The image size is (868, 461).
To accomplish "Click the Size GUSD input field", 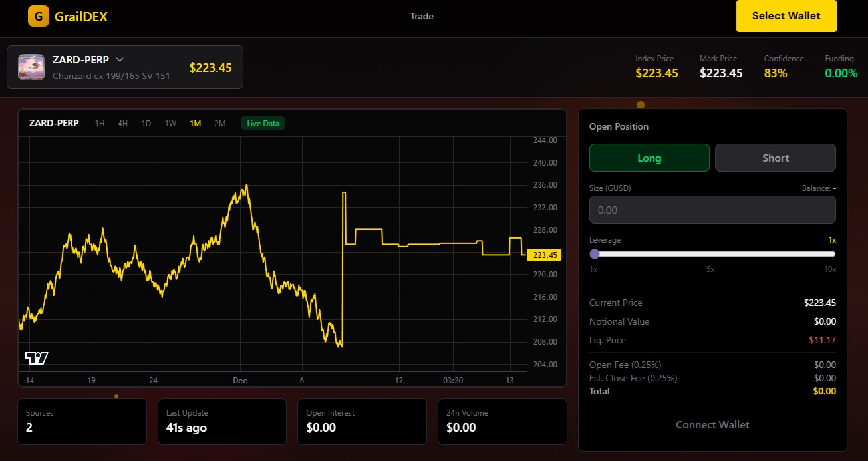I will 712,209.
